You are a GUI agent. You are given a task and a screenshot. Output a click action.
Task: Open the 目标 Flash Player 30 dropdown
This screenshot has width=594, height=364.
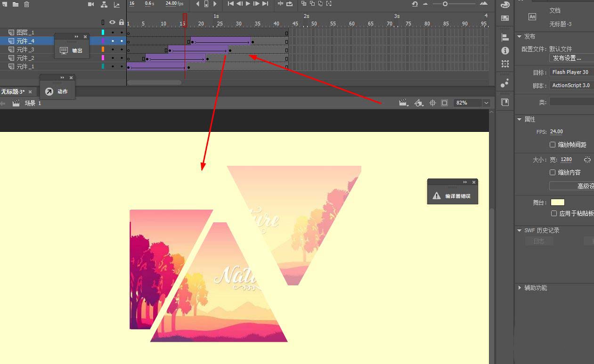coord(571,72)
